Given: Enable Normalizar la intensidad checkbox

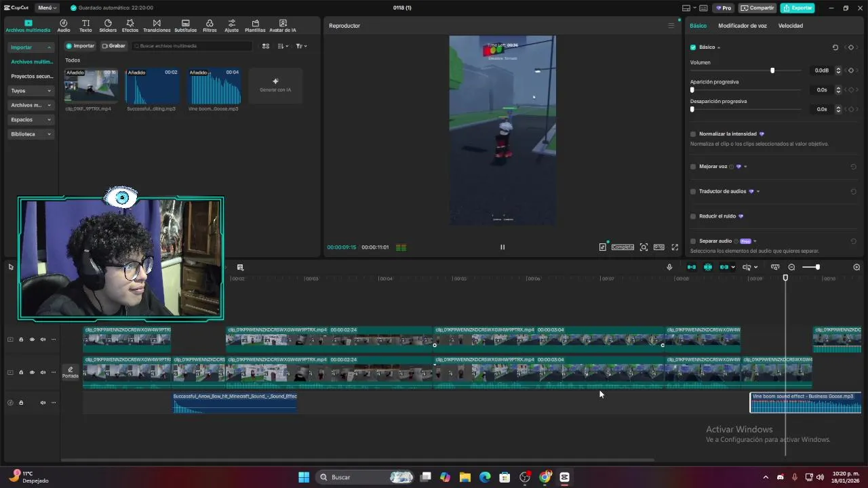Looking at the screenshot, I should pos(693,134).
